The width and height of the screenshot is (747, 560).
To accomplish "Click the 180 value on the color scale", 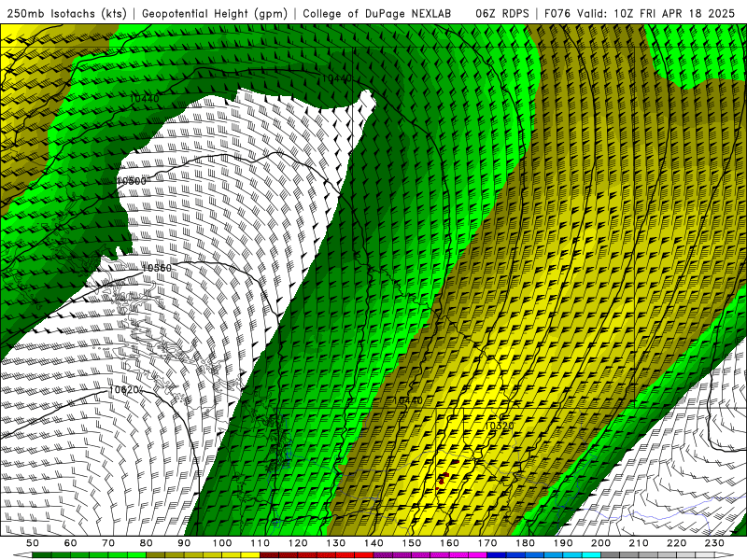I will [525, 543].
